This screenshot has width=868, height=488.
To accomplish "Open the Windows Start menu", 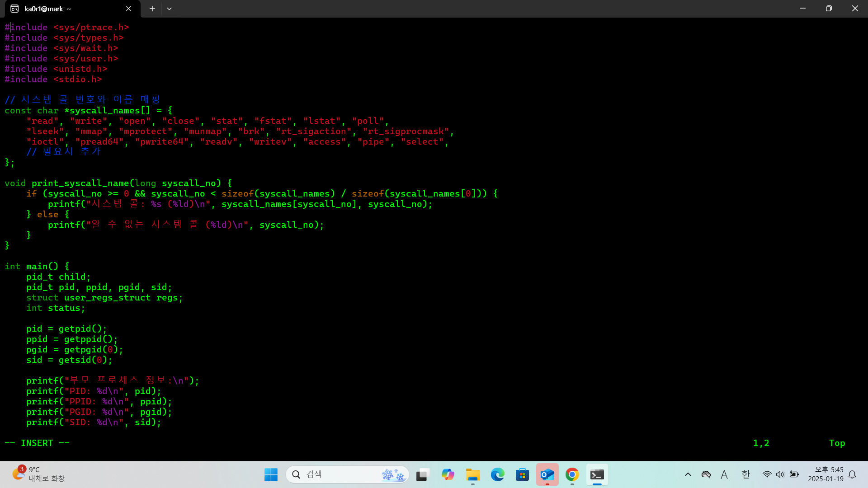I will (271, 474).
